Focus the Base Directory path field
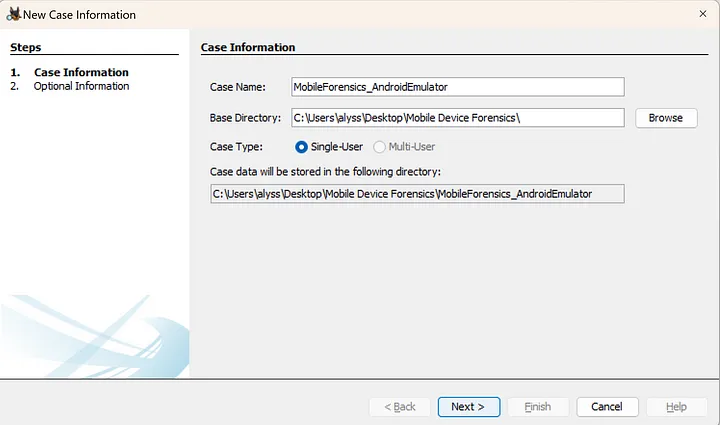 [457, 118]
